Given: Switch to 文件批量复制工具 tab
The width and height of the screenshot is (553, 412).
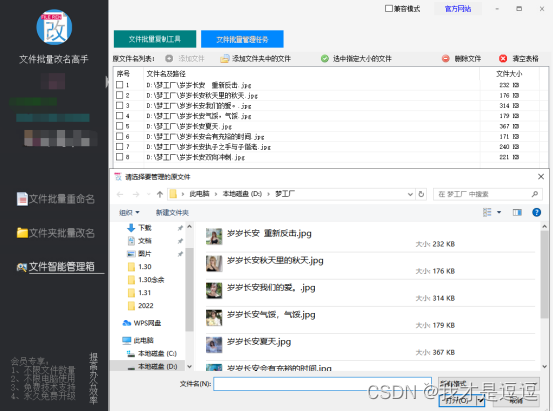Looking at the screenshot, I should 155,39.
